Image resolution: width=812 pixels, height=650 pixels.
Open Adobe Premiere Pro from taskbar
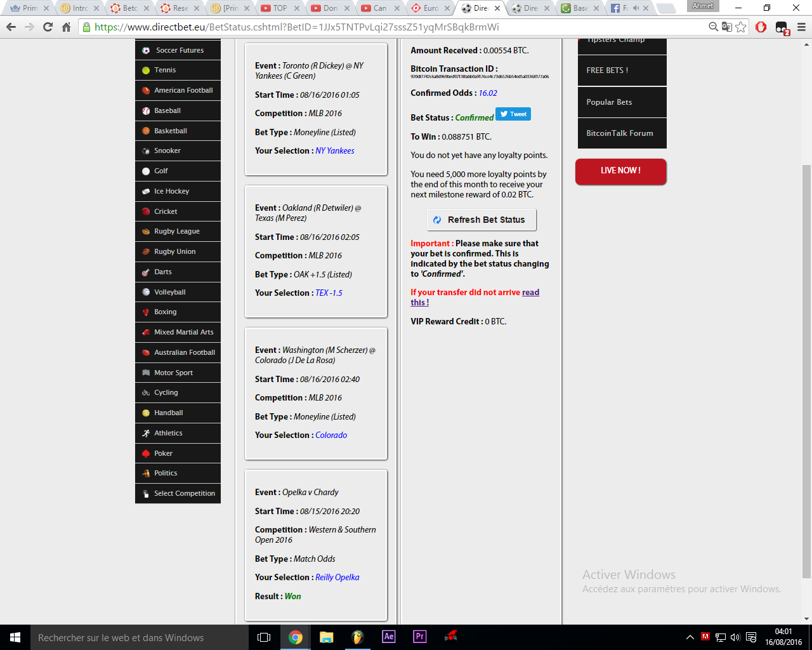pos(420,637)
